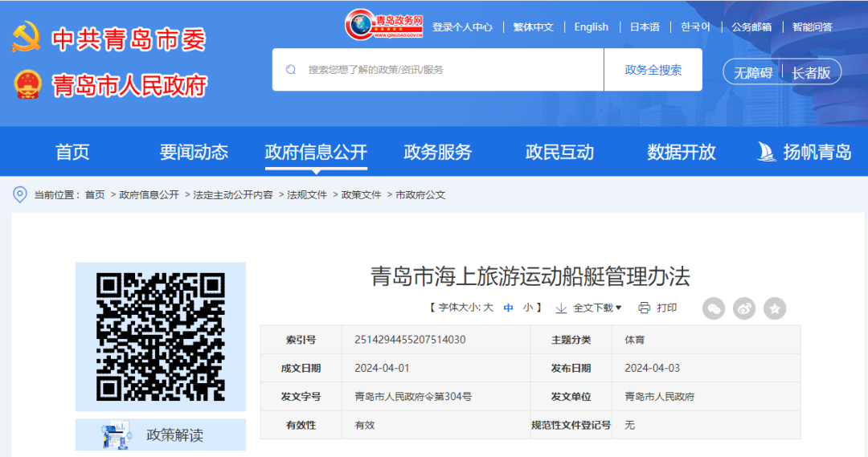Open the 公务邮箱 link
868x457 pixels.
(x=751, y=27)
